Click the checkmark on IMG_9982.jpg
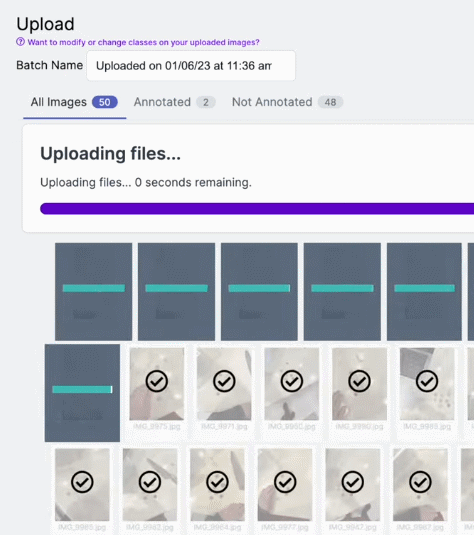The image size is (474, 535). (150, 482)
